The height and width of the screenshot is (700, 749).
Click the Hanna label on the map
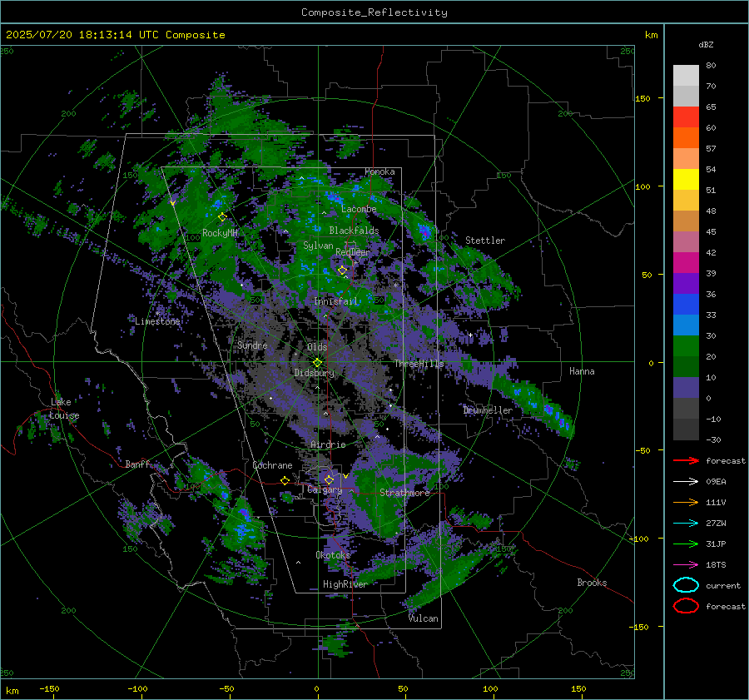582,371
